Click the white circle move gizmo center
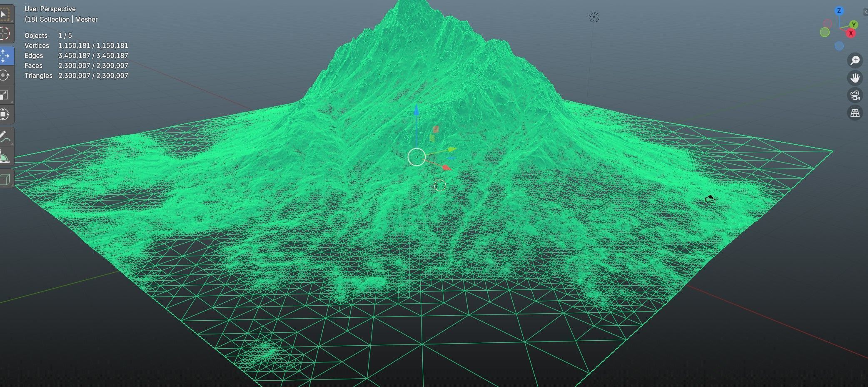The image size is (868, 387). 417,157
